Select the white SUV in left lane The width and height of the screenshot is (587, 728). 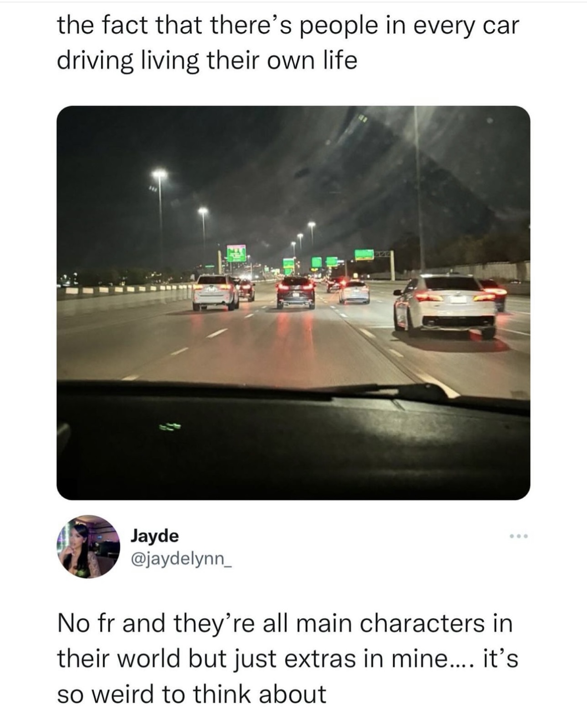[x=215, y=292]
